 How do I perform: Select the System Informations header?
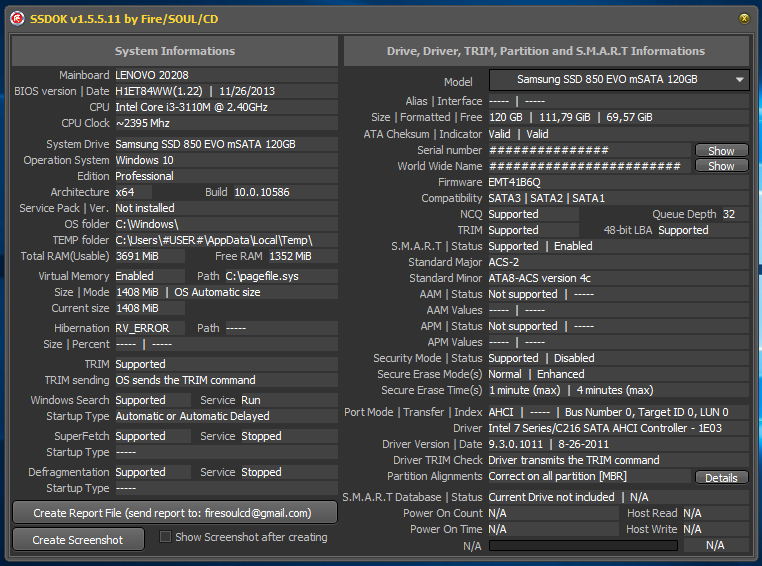point(175,51)
